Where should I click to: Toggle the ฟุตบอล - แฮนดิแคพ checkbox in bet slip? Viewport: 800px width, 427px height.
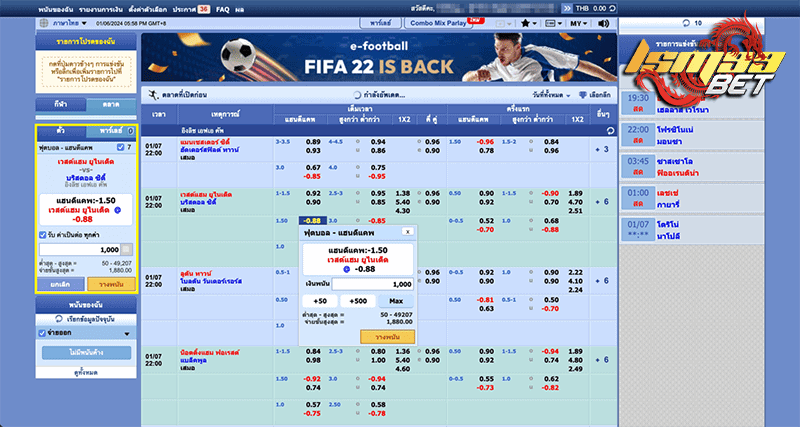(120, 147)
